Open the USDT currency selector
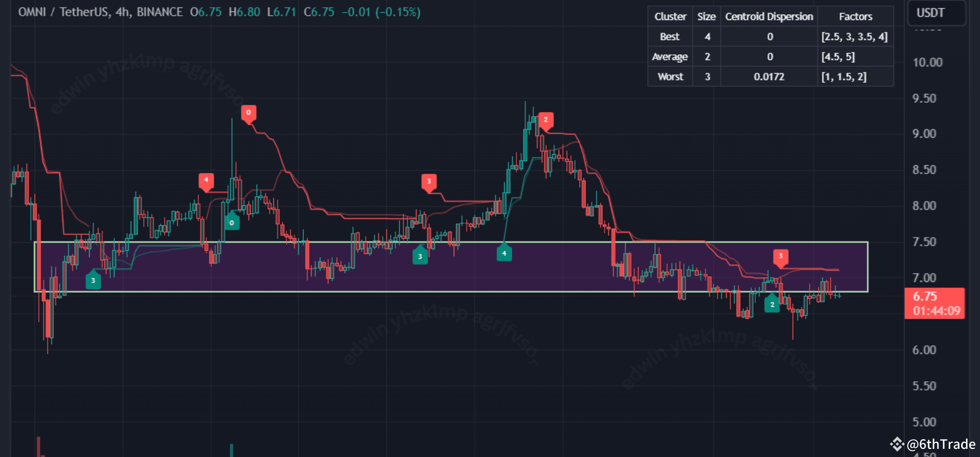This screenshot has width=980, height=457. pyautogui.click(x=936, y=13)
